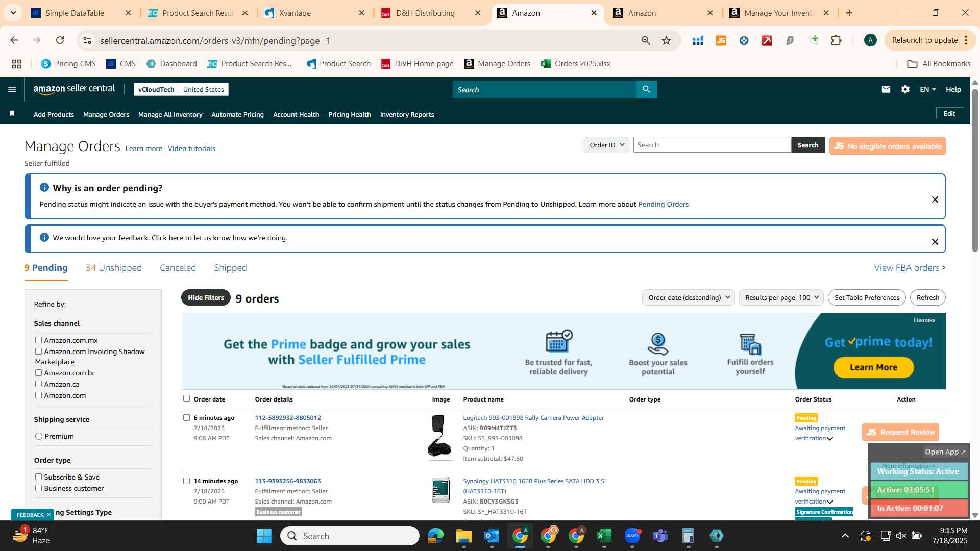Check the Amazon.com.br sales channel filter
This screenshot has height=551, width=980.
click(38, 372)
